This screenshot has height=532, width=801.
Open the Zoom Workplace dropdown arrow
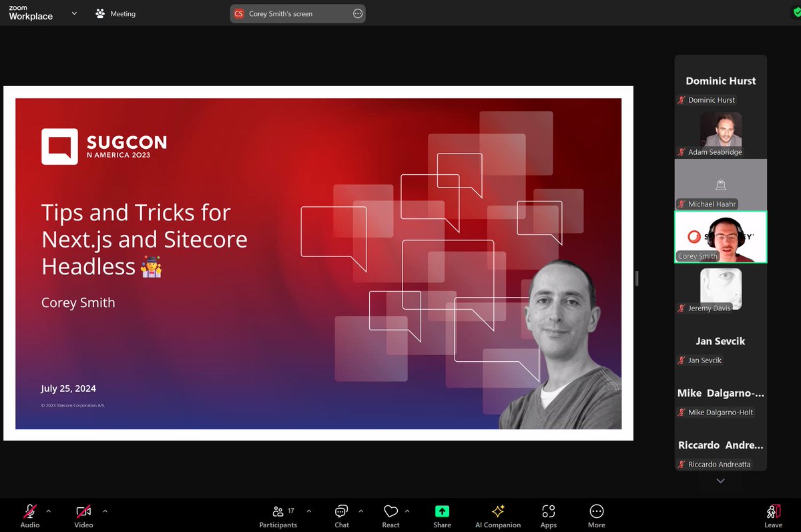click(x=74, y=13)
